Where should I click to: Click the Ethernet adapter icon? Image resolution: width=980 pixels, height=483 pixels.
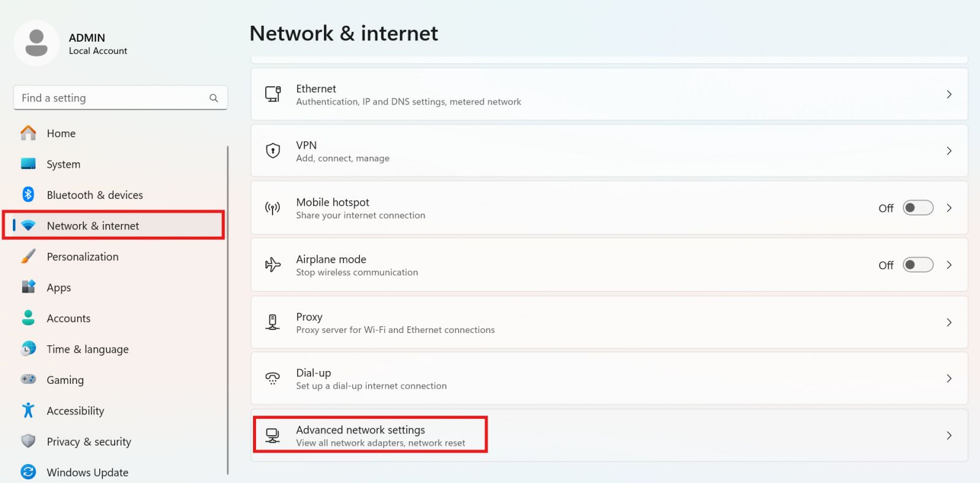(x=273, y=94)
